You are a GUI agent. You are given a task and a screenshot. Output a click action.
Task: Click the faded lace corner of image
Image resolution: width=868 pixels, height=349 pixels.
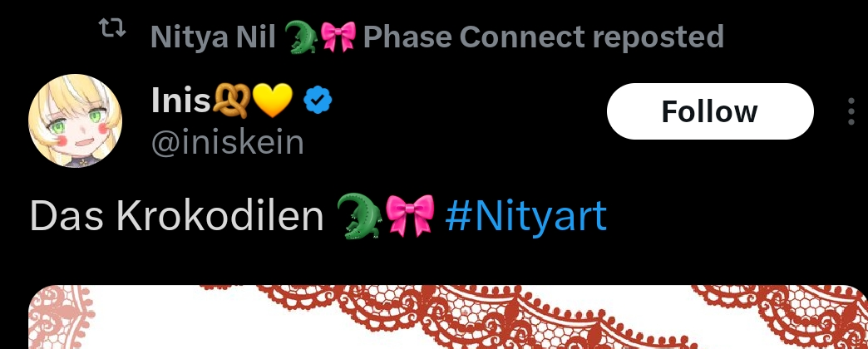coord(62,317)
